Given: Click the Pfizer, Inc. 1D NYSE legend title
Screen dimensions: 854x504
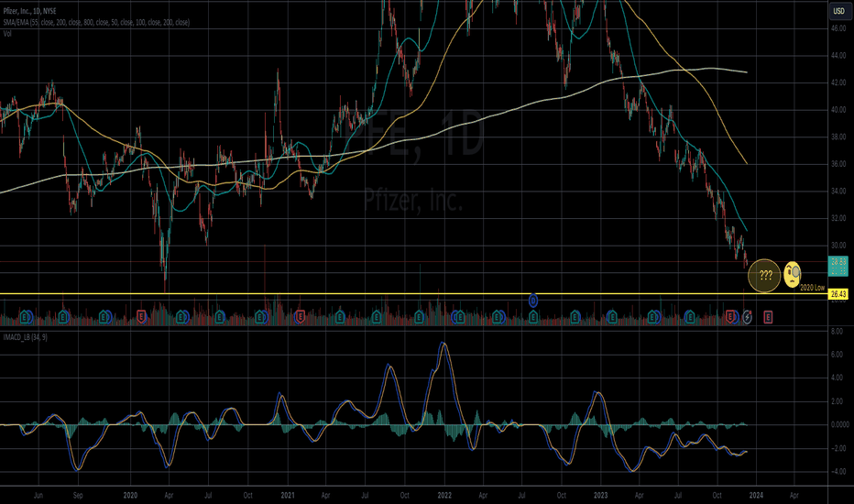Looking at the screenshot, I should (29, 11).
